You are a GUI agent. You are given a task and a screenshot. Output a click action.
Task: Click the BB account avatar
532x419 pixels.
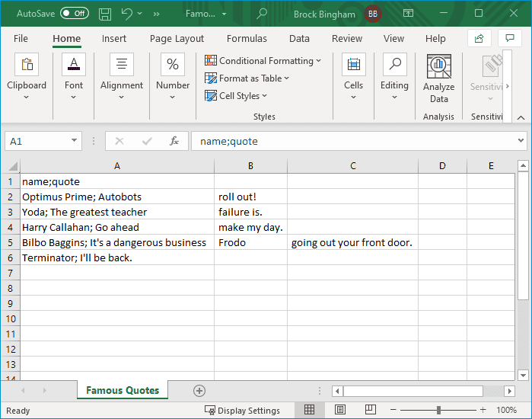pyautogui.click(x=373, y=14)
